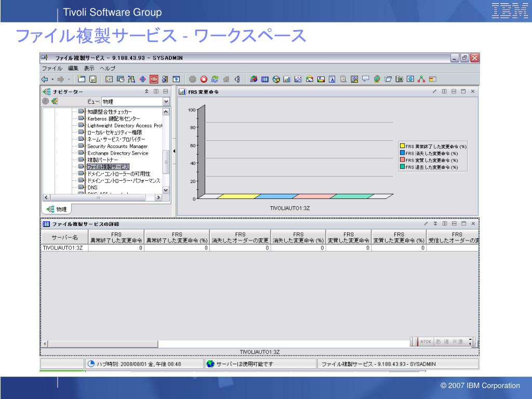Select the Table view toolbar icon
Image resolution: width=532 pixels, height=399 pixels.
pos(265,79)
